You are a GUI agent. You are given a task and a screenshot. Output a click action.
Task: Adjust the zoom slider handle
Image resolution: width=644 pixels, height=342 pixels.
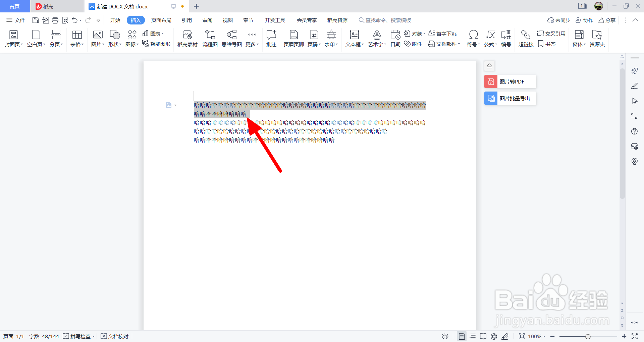click(588, 336)
